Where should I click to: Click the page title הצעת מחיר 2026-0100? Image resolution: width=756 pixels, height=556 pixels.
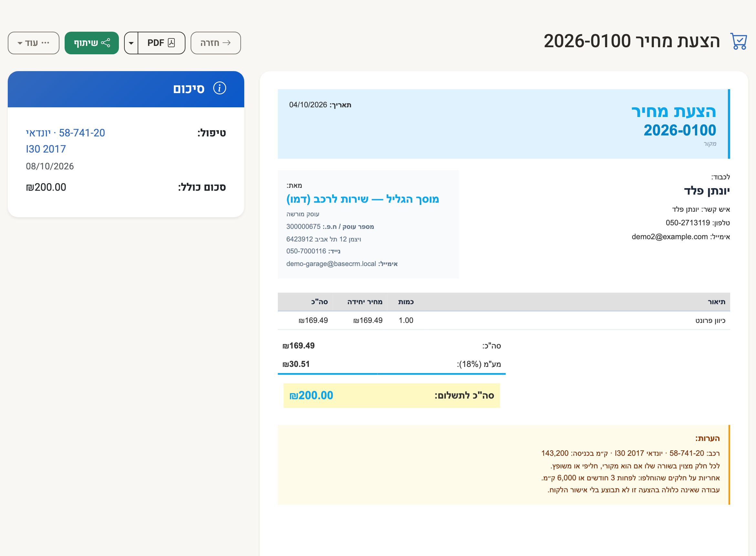[632, 41]
